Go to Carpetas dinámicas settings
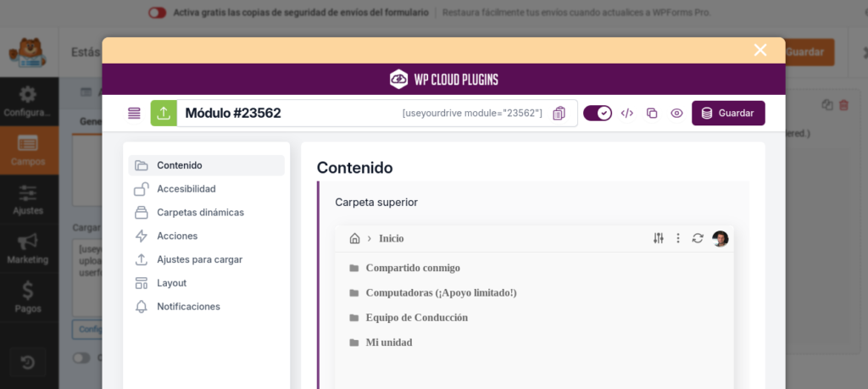This screenshot has height=389, width=868. (207, 213)
